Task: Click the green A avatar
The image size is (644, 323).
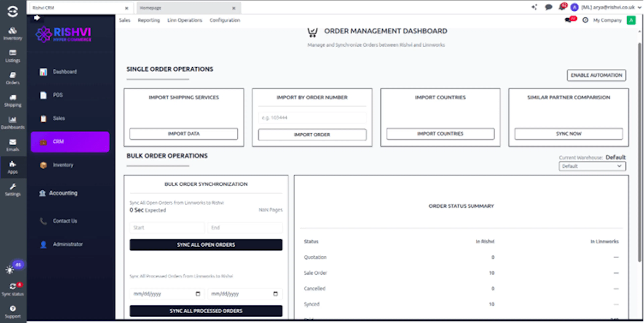Action: point(631,20)
